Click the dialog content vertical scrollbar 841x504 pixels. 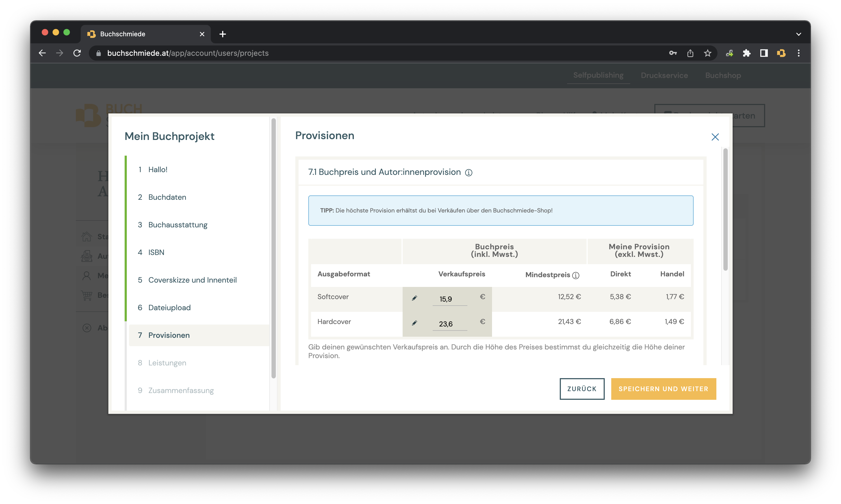725,209
